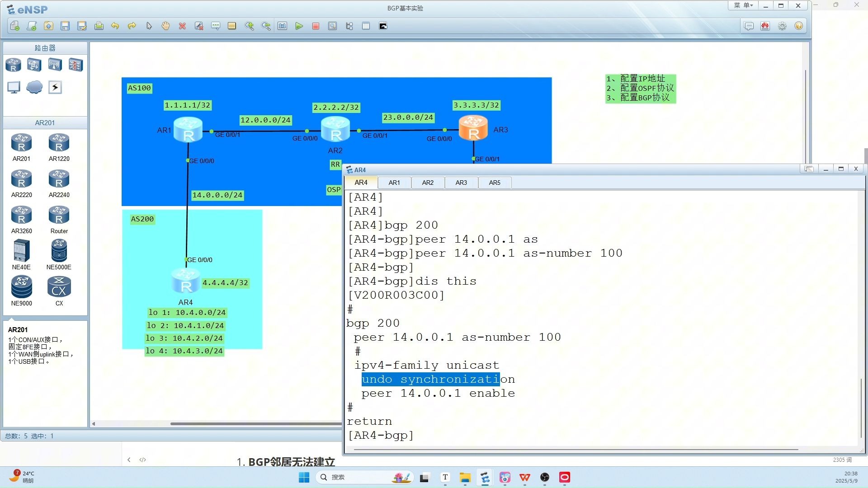868x488 pixels.
Task: Pick the AR2240 router model
Action: 59,183
